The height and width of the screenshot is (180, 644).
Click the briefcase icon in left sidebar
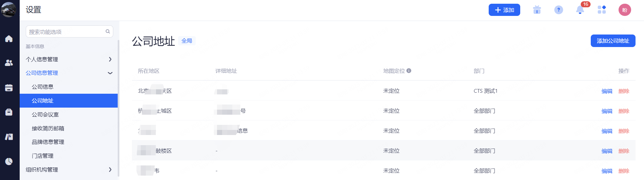(9, 112)
